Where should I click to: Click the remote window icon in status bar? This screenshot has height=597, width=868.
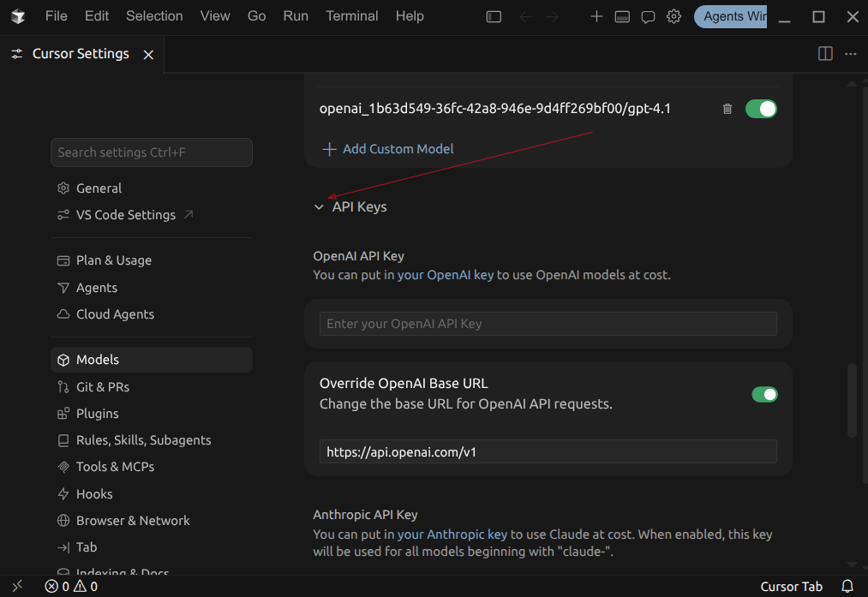[x=18, y=586]
